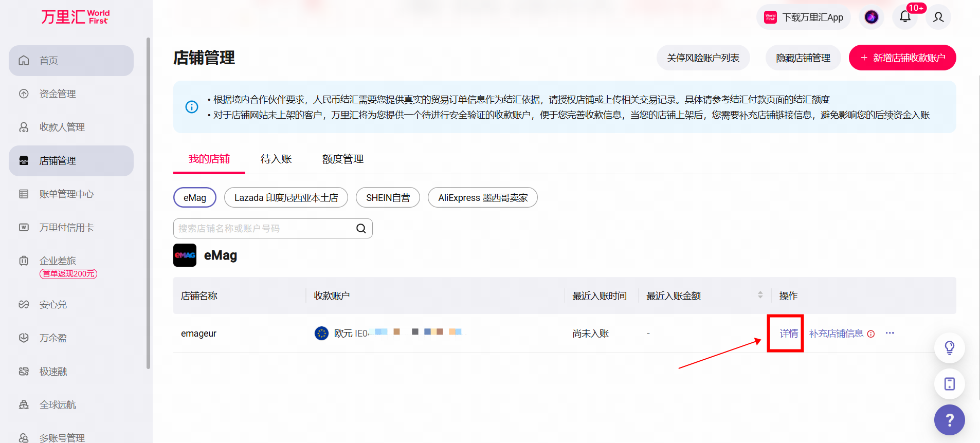Select the eMag platform filter chip
The width and height of the screenshot is (980, 443).
point(195,198)
